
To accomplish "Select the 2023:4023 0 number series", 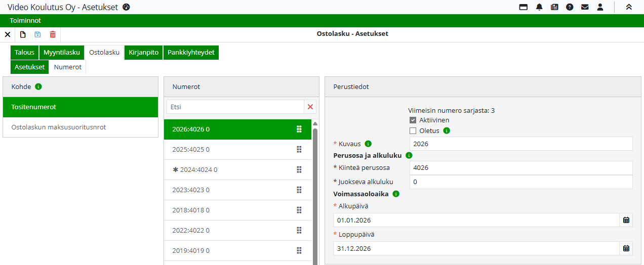I will click(191, 190).
